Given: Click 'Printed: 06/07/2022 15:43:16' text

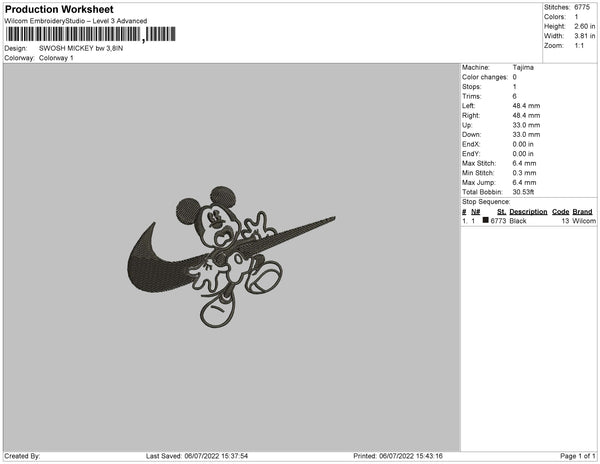Looking at the screenshot, I should [398, 456].
